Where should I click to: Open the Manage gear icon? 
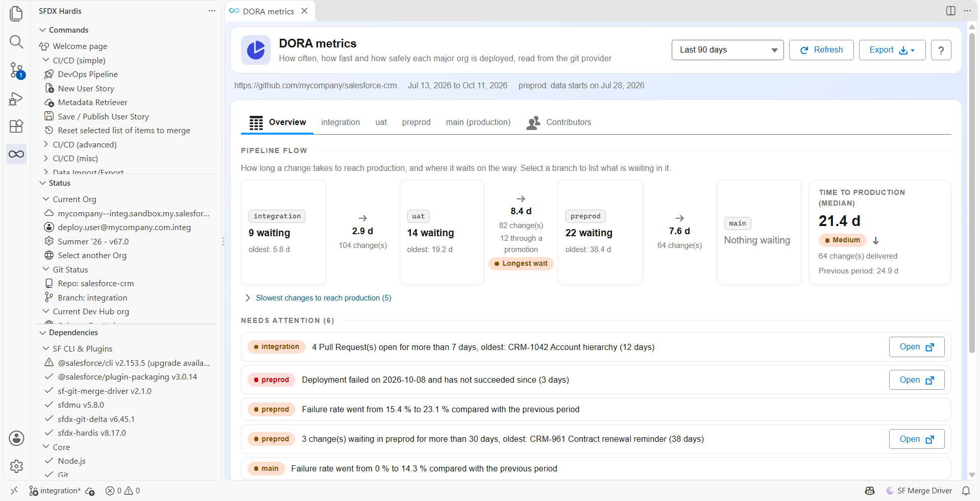click(x=16, y=466)
